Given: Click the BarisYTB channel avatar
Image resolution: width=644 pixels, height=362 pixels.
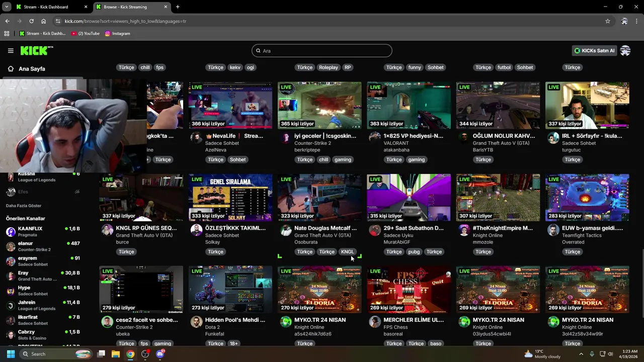Looking at the screenshot, I should point(464,138).
